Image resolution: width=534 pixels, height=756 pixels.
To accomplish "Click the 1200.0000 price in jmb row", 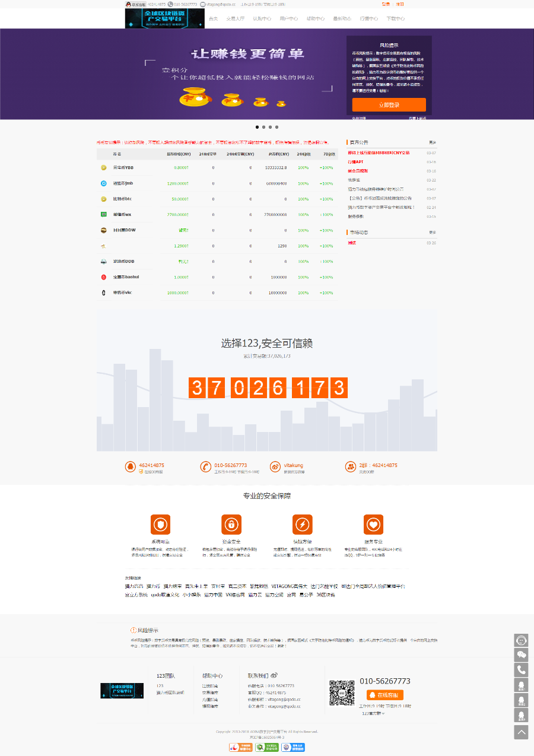I will tap(178, 183).
